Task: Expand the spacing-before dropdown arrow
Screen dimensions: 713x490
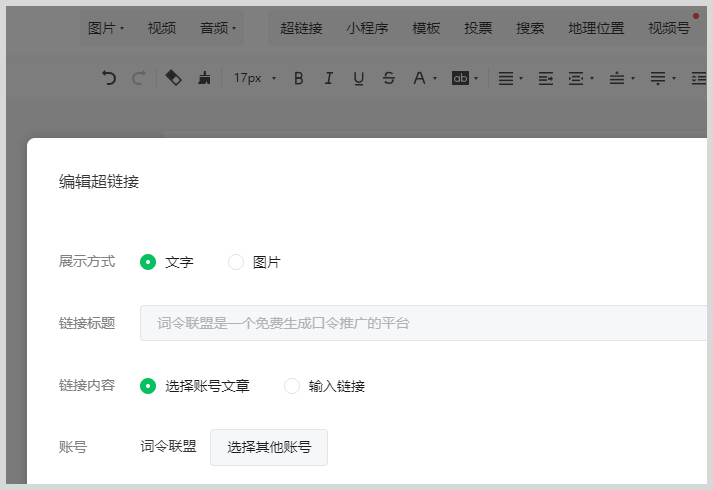Action: click(x=633, y=79)
